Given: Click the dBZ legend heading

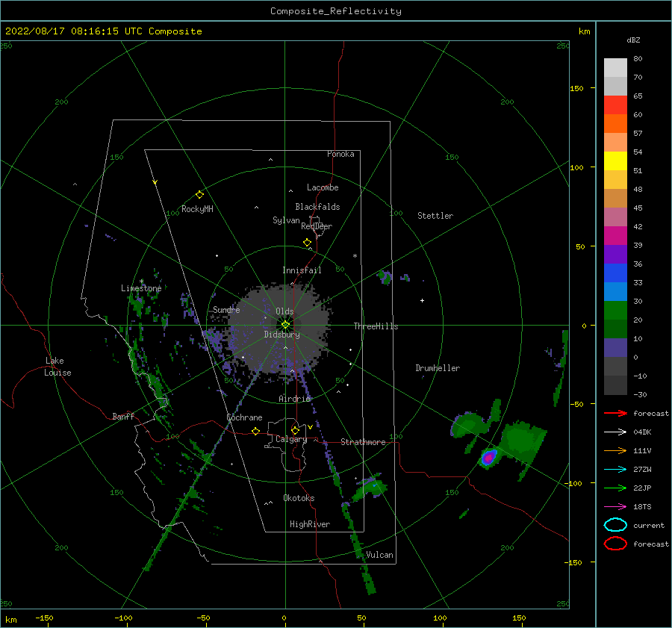Looking at the screenshot, I should tap(633, 40).
